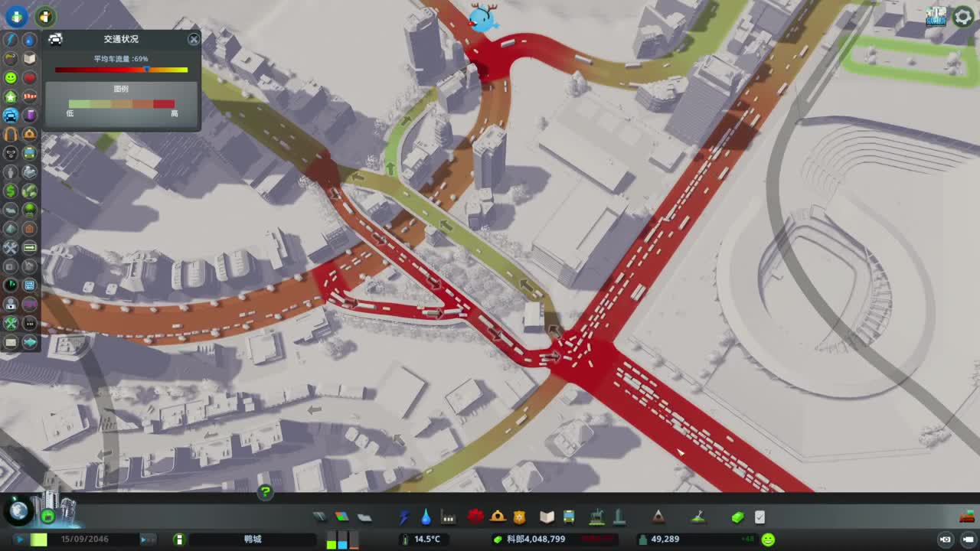Open the Economy money panel
980x551 pixels.
[737, 517]
